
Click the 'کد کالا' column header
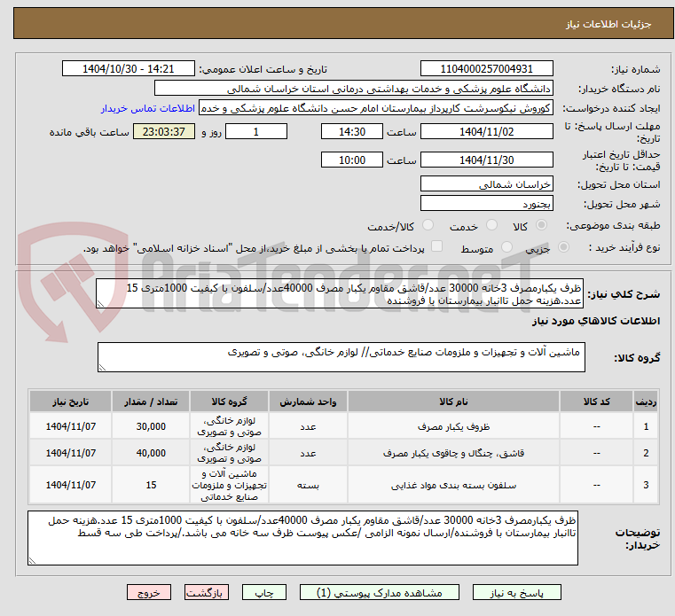click(x=596, y=402)
